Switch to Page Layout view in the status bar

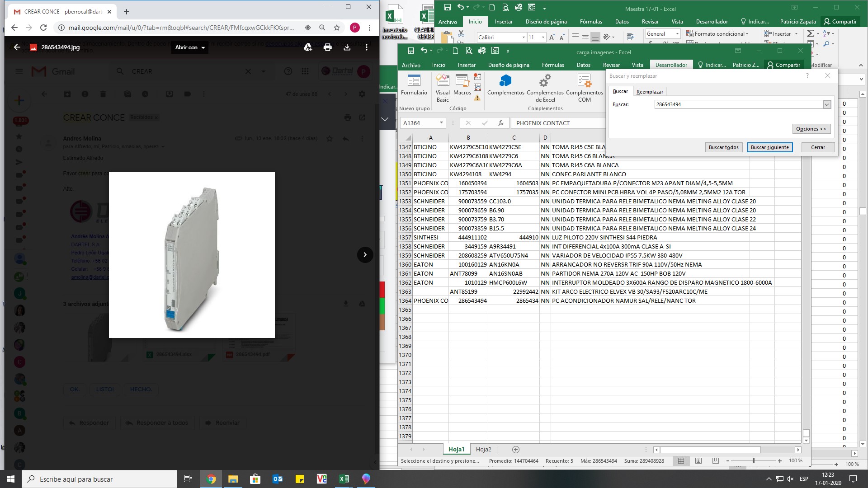698,461
